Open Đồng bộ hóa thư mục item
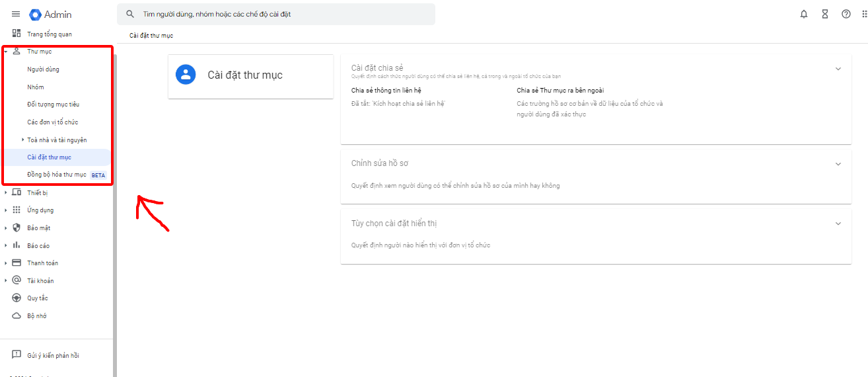Viewport: 868px width, 377px height. pyautogui.click(x=57, y=175)
